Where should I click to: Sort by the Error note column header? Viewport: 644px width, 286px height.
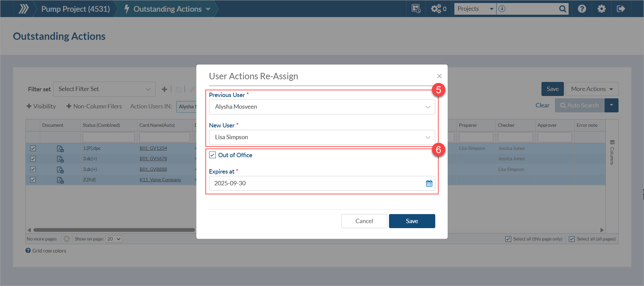click(587, 125)
